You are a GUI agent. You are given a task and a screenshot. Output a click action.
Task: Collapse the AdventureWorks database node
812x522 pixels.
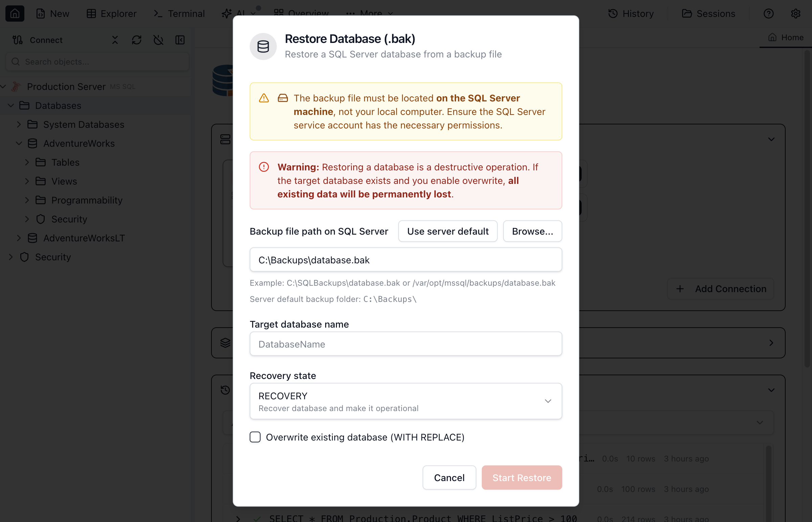[x=19, y=143]
